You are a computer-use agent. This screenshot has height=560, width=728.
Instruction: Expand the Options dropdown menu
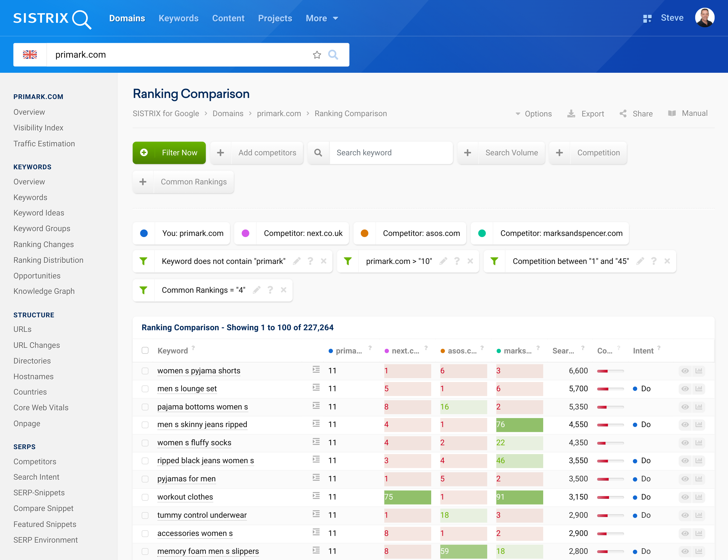tap(533, 113)
